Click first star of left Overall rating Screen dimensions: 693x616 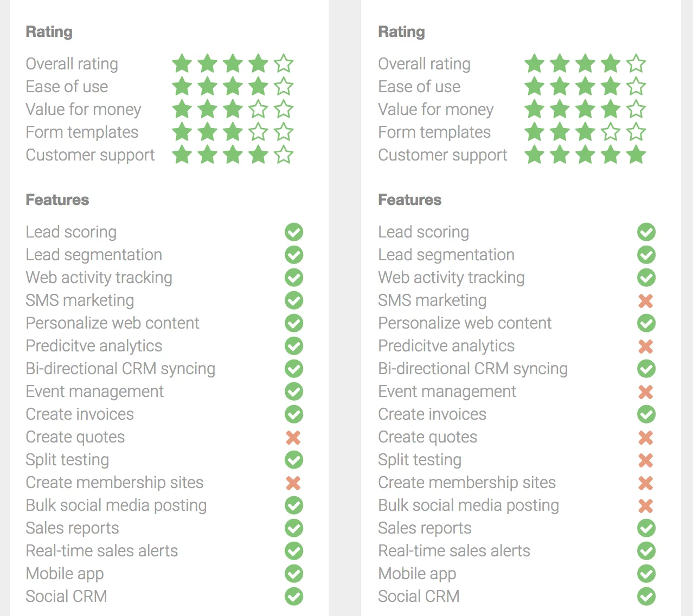pos(182,64)
